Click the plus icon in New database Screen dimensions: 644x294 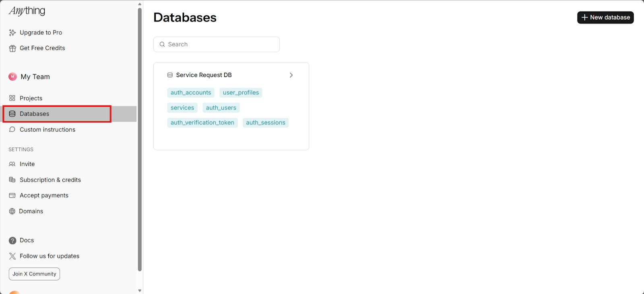(584, 17)
